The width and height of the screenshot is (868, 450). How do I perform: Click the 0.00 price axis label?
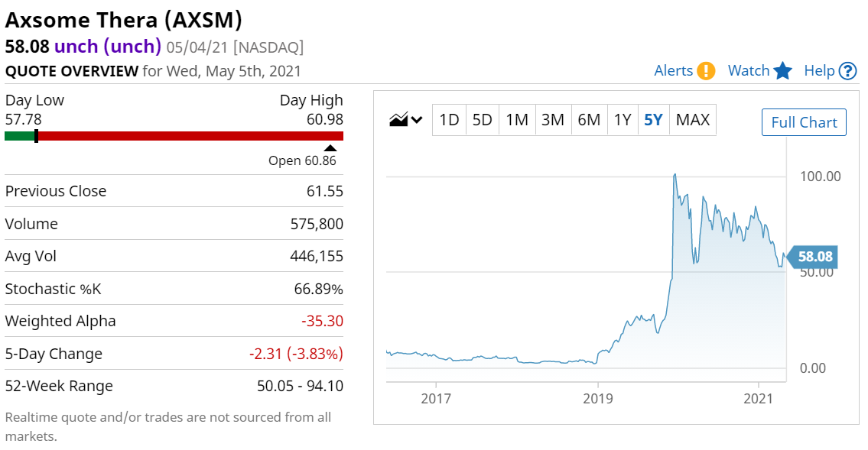(x=813, y=368)
